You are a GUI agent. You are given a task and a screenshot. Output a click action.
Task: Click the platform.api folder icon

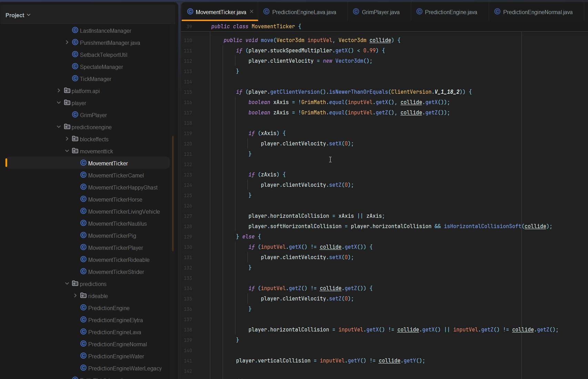[x=67, y=91]
